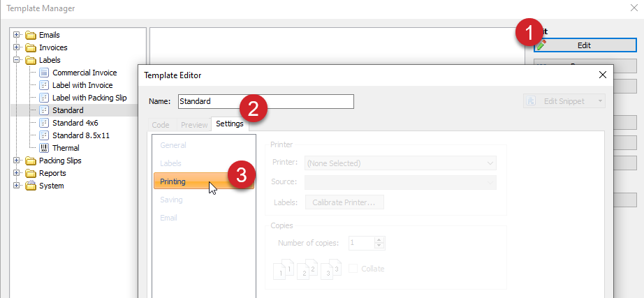Select the Label with Invoice icon
Image resolution: width=644 pixels, height=298 pixels.
(44, 85)
